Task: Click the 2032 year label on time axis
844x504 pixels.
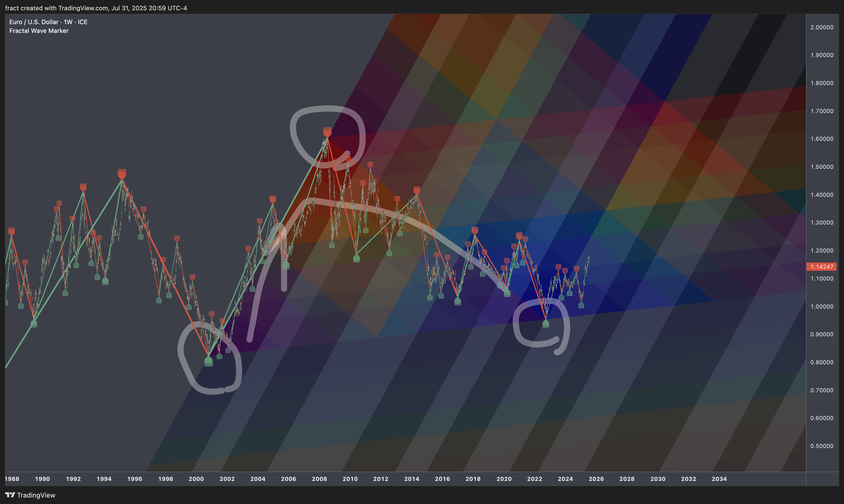Action: point(689,479)
